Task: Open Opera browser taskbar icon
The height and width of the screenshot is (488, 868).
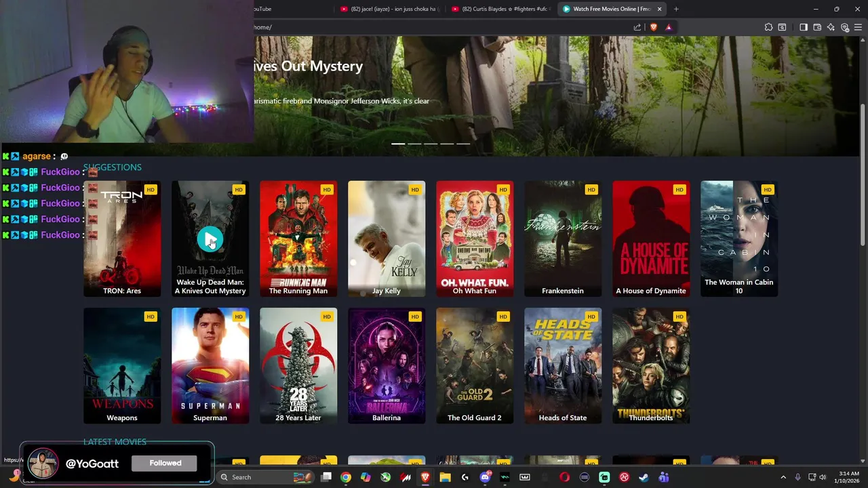Action: click(564, 477)
